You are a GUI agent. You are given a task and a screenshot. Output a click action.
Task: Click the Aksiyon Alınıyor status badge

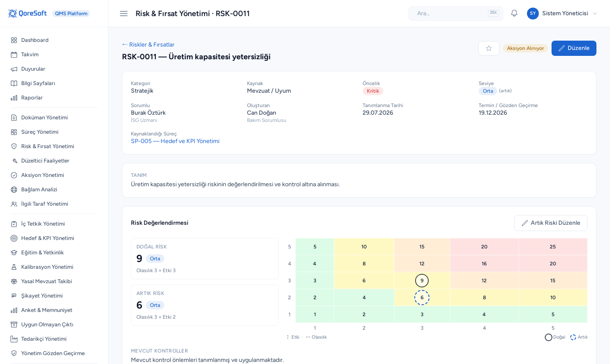click(525, 48)
